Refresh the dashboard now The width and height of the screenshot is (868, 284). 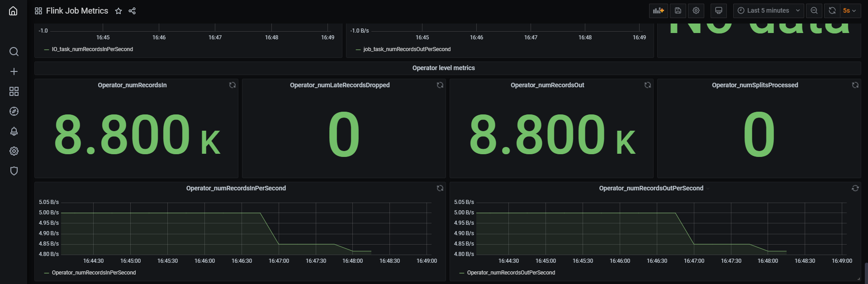[x=832, y=10]
